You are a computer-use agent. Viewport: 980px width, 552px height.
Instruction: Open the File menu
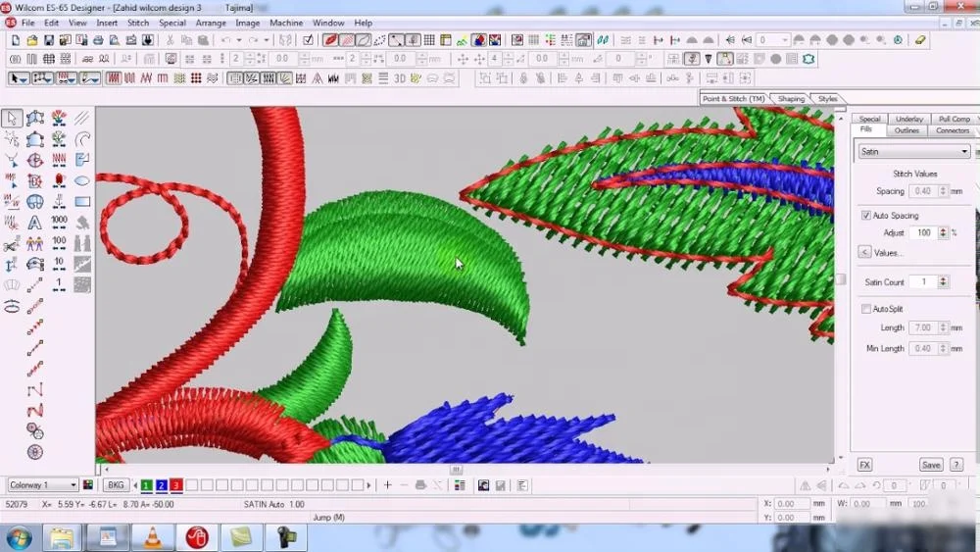[28, 23]
